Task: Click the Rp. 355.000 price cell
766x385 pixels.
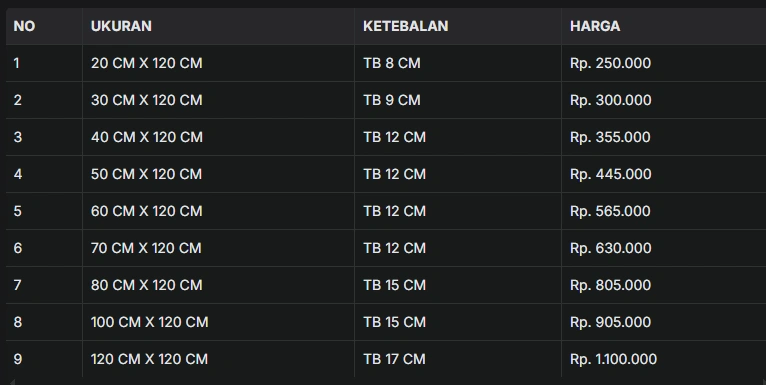Action: pyautogui.click(x=664, y=137)
